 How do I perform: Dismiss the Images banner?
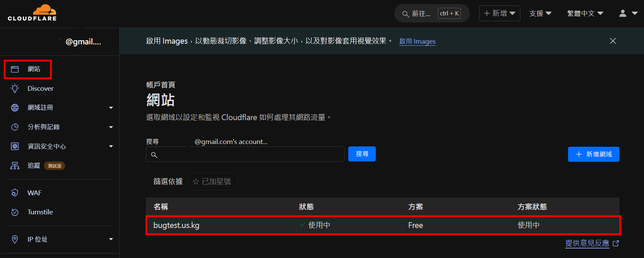613,41
